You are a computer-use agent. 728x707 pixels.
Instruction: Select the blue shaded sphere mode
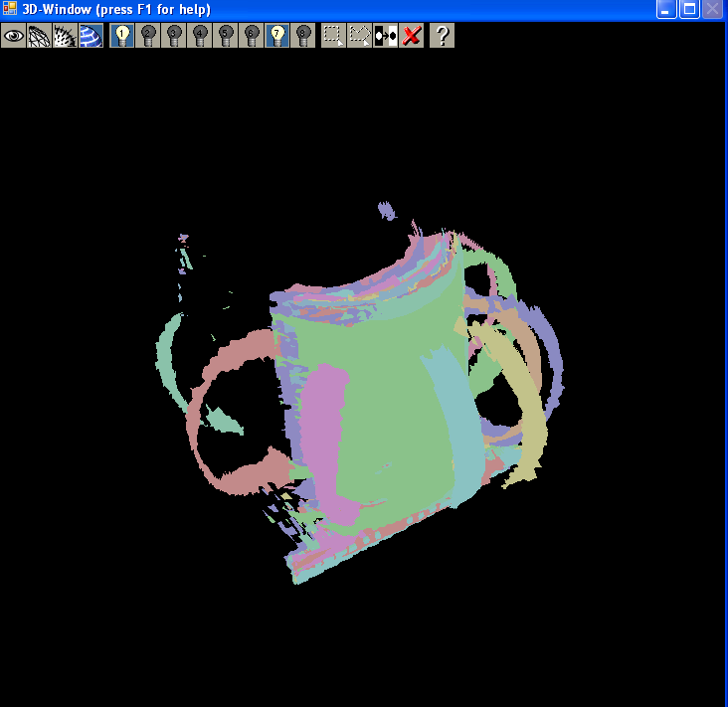[91, 35]
